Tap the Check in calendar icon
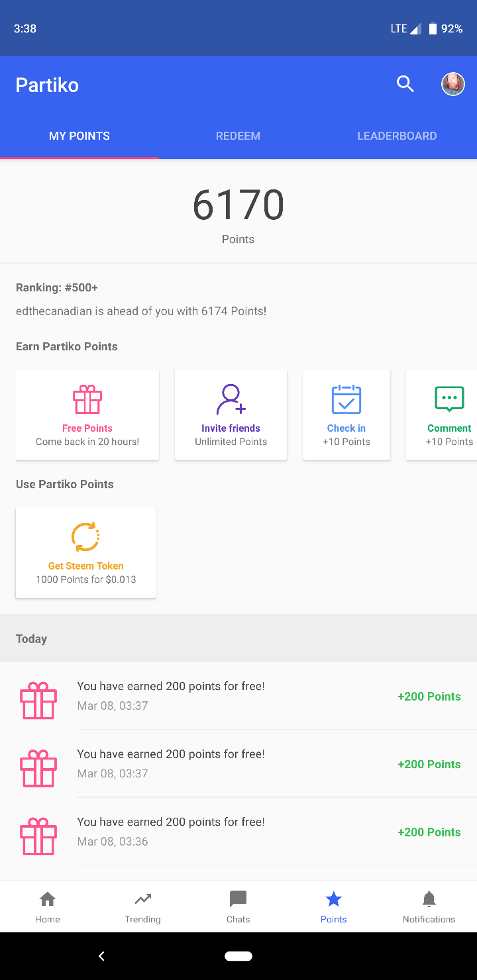477x980 pixels. pos(346,399)
